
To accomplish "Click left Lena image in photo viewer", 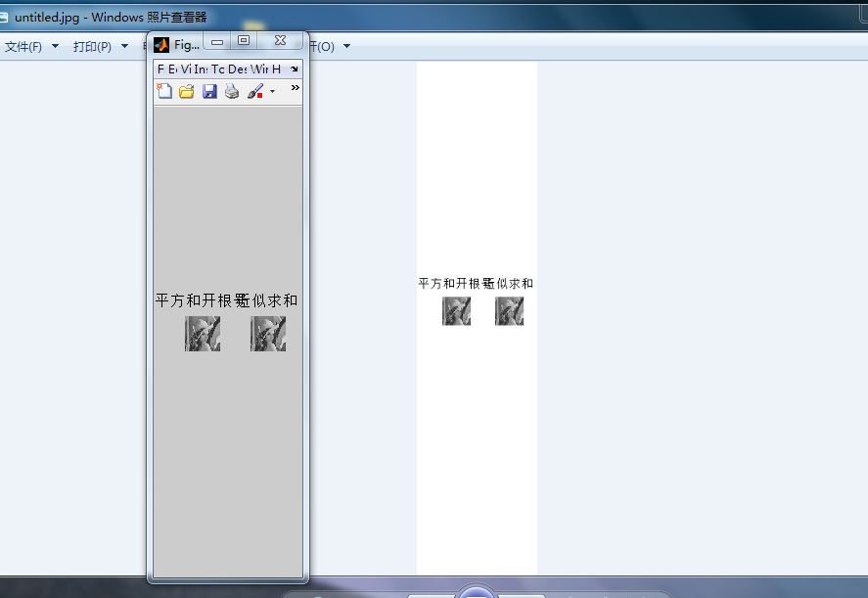I will pyautogui.click(x=456, y=311).
